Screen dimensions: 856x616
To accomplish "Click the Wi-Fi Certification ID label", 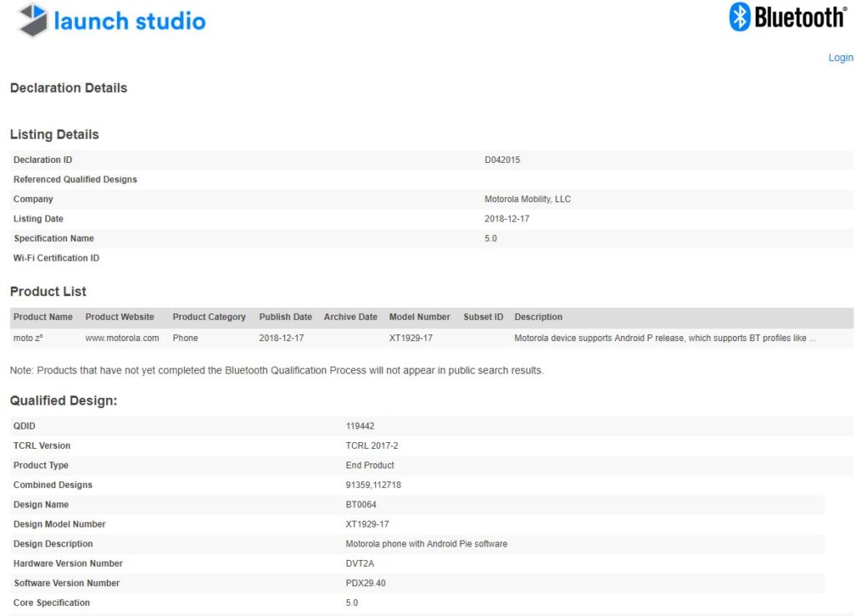I will pos(56,258).
